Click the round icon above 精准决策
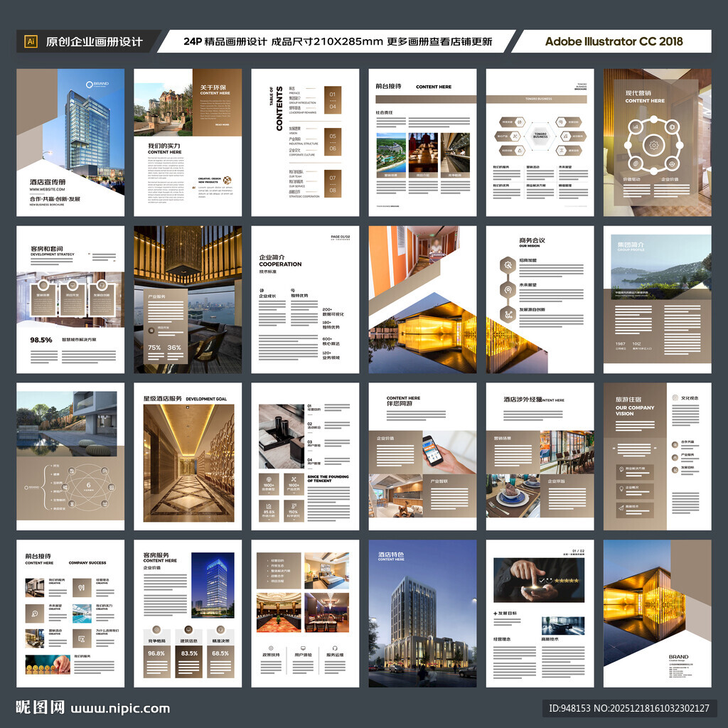The height and width of the screenshot is (728, 728). click(220, 630)
